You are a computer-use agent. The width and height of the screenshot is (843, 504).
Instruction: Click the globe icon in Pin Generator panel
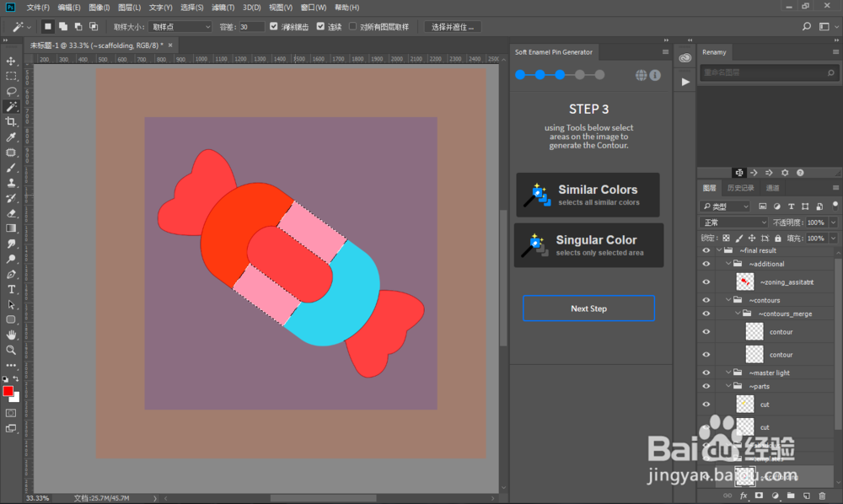click(x=641, y=75)
